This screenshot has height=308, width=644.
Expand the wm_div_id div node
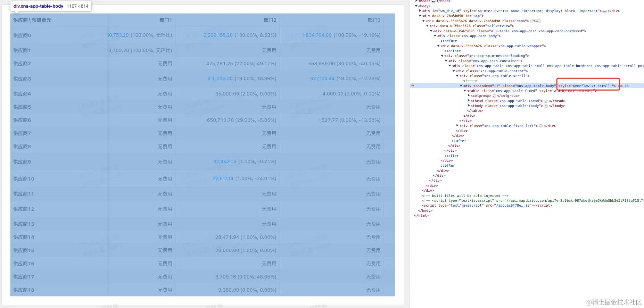[420, 11]
